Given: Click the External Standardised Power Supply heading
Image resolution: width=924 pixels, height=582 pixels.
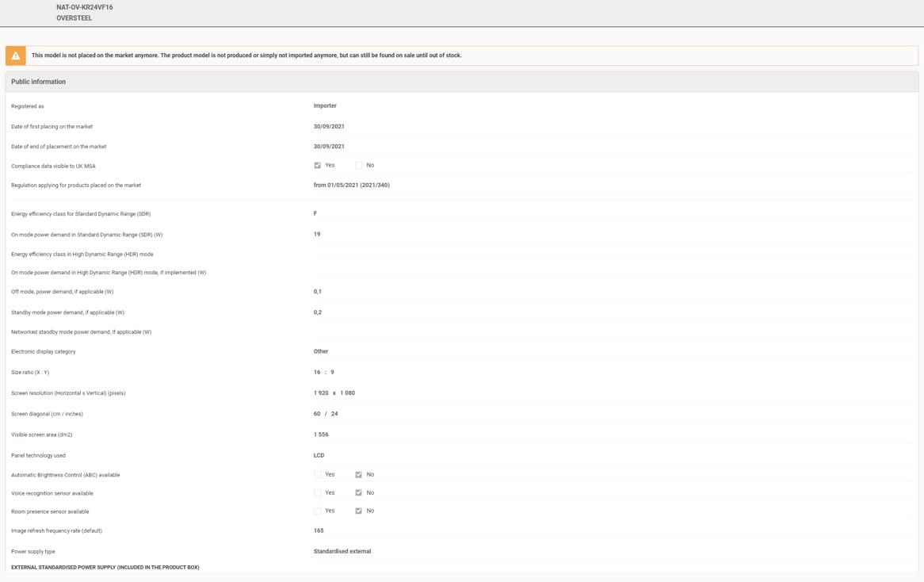Looking at the screenshot, I should pos(105,568).
